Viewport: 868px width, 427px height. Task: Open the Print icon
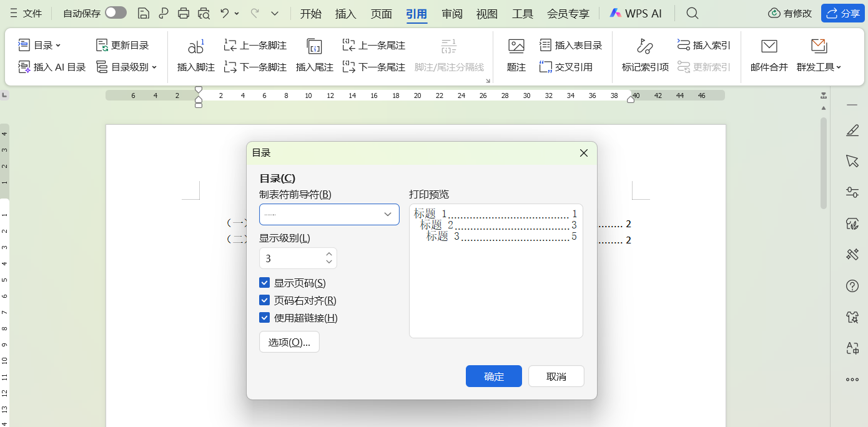pyautogui.click(x=183, y=12)
